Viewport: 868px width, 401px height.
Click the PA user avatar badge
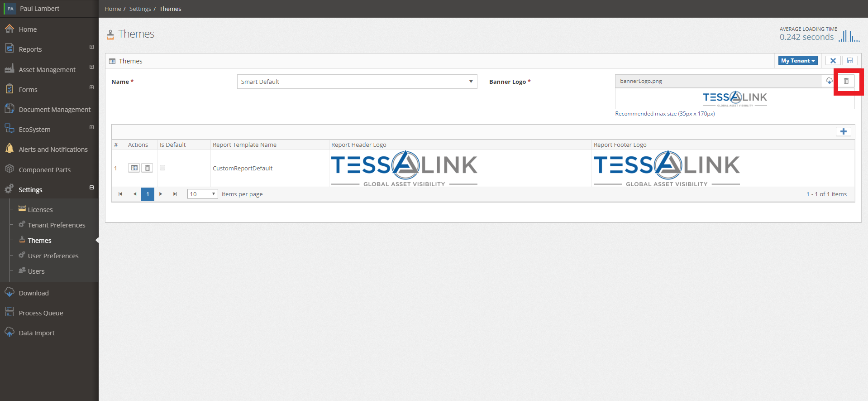pos(10,9)
